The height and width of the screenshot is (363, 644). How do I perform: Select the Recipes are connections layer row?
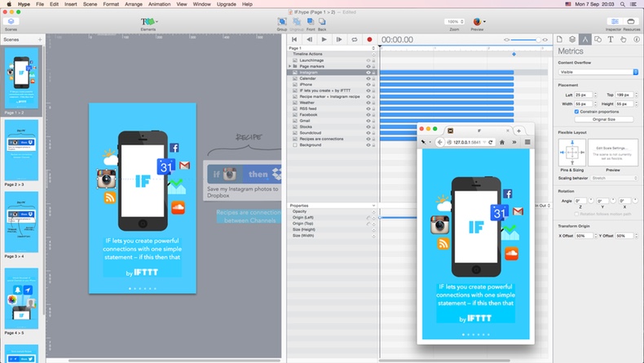click(332, 139)
